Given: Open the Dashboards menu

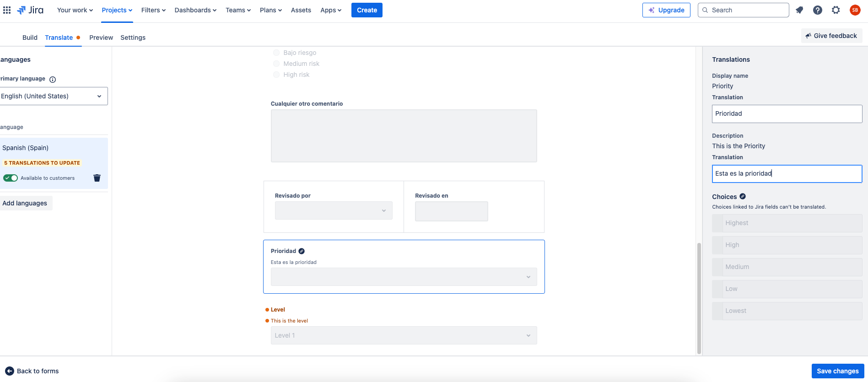Looking at the screenshot, I should (195, 10).
